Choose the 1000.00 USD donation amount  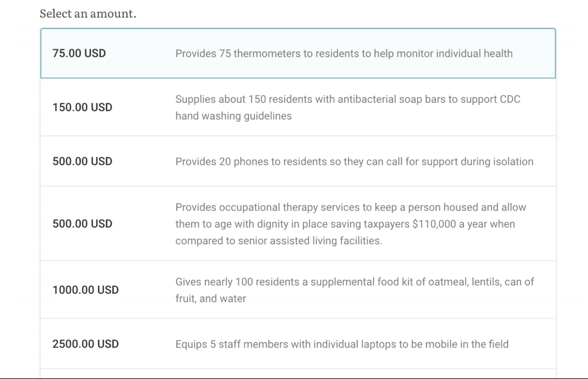pyautogui.click(x=85, y=290)
